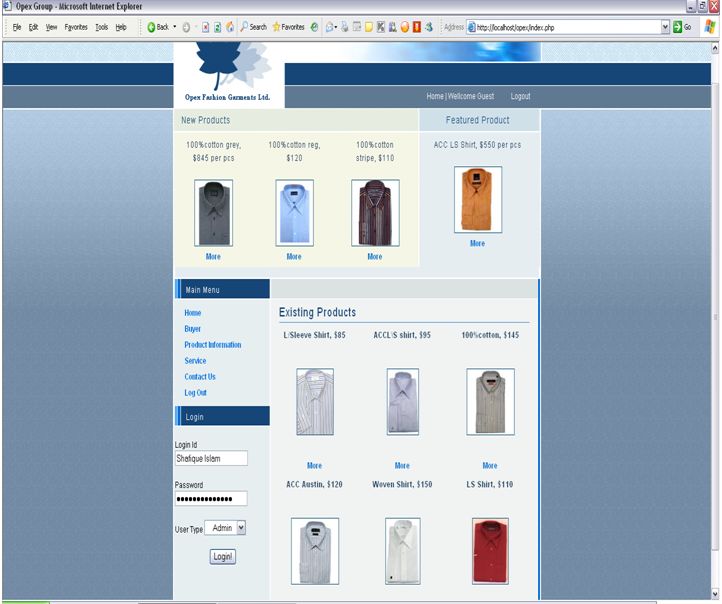Viewport: 722px width, 604px height.
Task: Open Product Information in Main Menu
Action: (212, 345)
